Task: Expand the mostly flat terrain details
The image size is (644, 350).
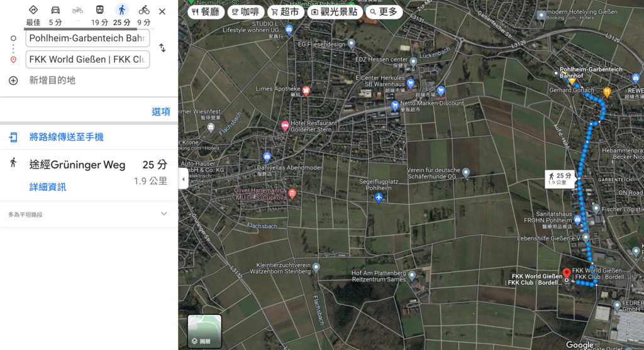Action: tap(164, 214)
